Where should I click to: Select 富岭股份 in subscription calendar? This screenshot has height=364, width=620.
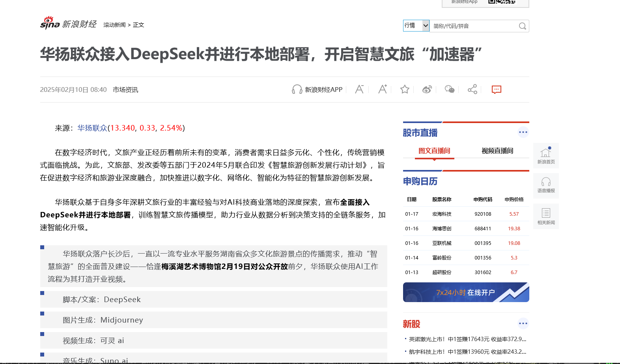(442, 258)
